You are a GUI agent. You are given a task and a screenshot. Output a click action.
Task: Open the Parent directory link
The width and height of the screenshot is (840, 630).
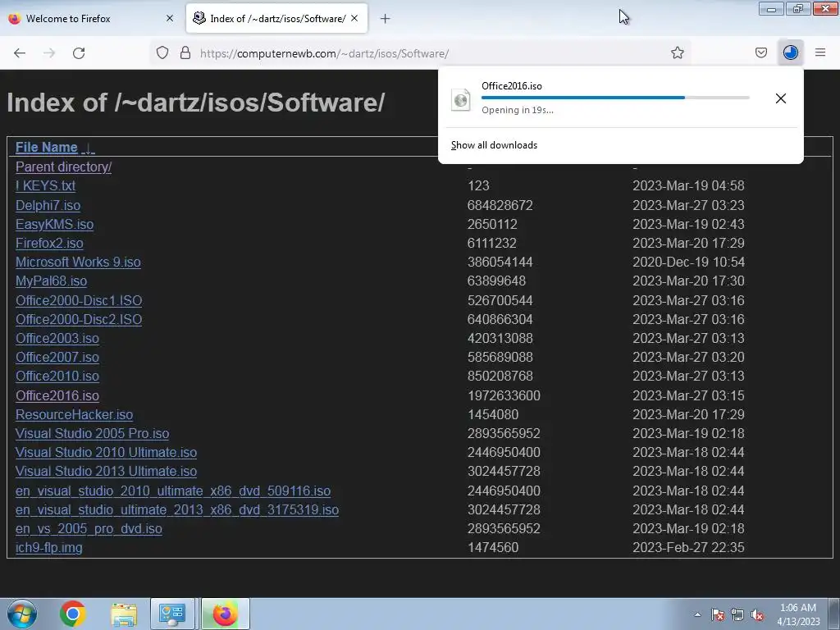tap(64, 167)
